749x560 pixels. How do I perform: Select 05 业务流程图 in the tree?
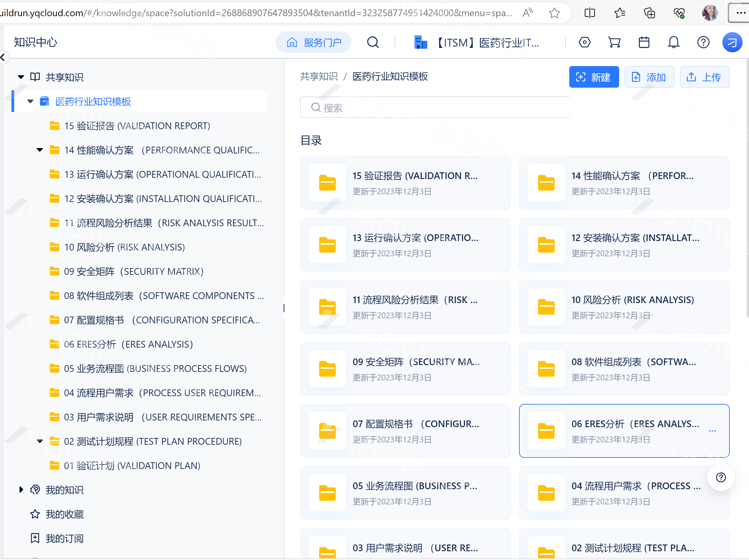click(155, 369)
